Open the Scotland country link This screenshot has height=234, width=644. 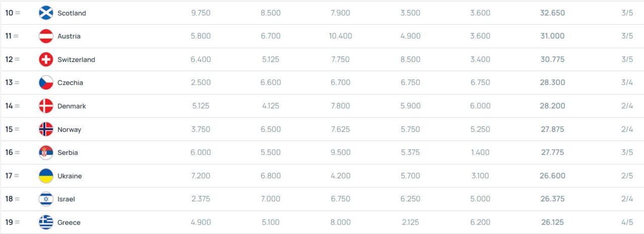pyautogui.click(x=71, y=13)
